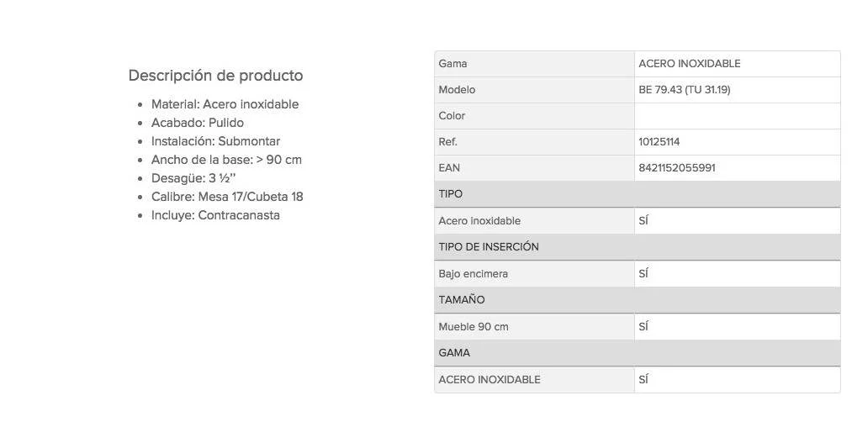The image size is (868, 443).
Task: Click the Calibre: Mesa 17/Cubeta 18 item
Action: 227,197
